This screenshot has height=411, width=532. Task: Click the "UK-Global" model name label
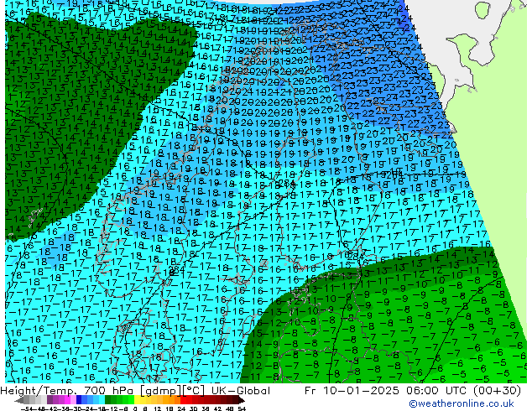click(x=241, y=391)
